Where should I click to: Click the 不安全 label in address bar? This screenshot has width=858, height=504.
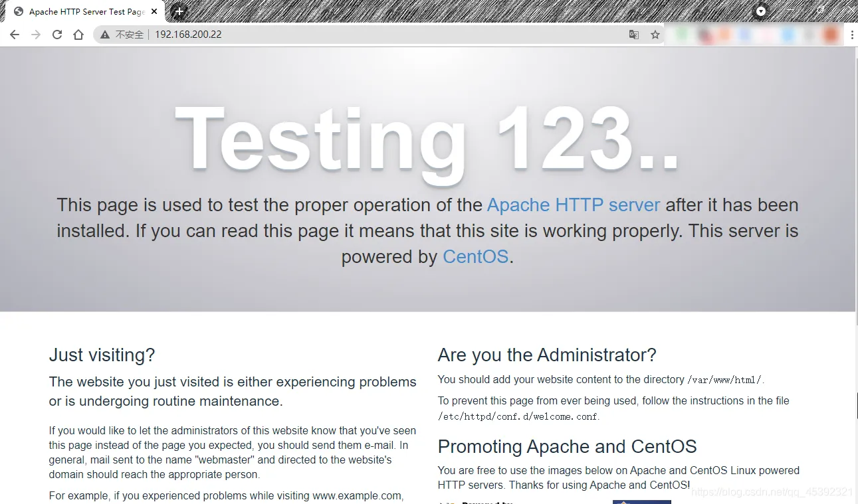130,35
